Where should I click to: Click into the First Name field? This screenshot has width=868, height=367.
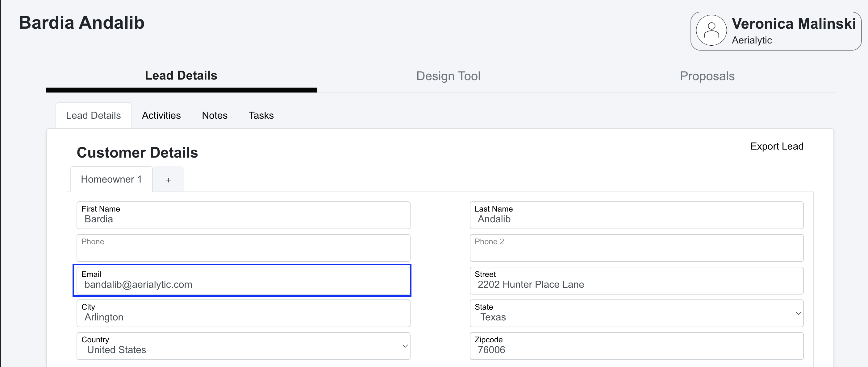[243, 215]
